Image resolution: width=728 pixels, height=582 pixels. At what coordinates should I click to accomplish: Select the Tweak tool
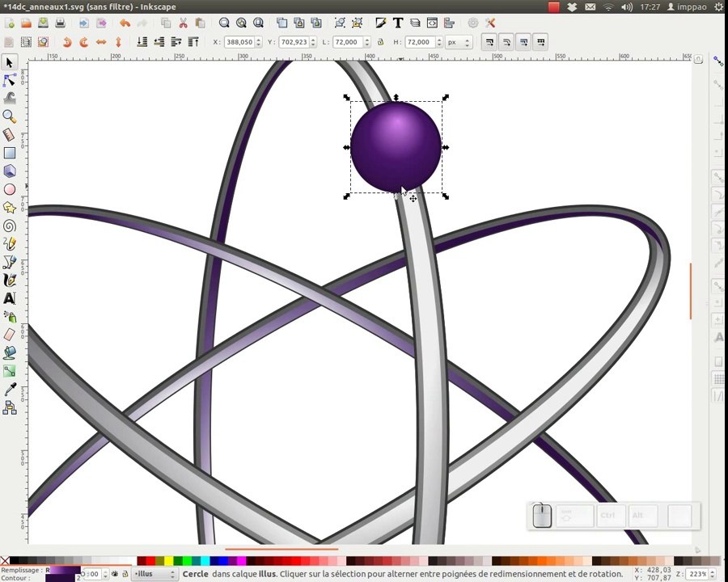[x=9, y=99]
